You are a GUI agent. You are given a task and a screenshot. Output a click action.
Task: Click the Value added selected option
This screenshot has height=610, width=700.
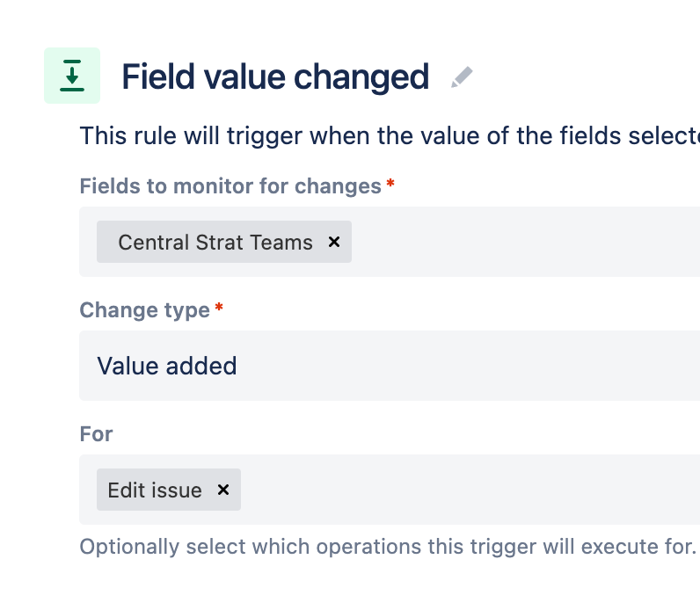click(167, 366)
